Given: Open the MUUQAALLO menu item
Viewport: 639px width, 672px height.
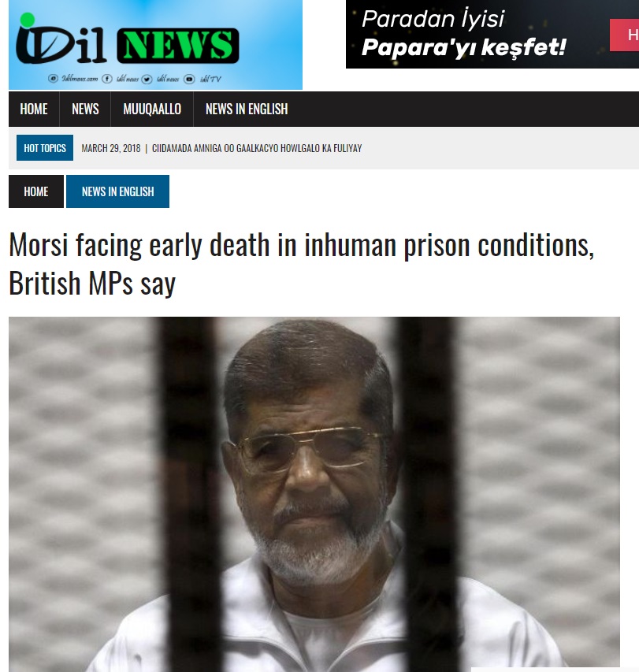Looking at the screenshot, I should (152, 109).
